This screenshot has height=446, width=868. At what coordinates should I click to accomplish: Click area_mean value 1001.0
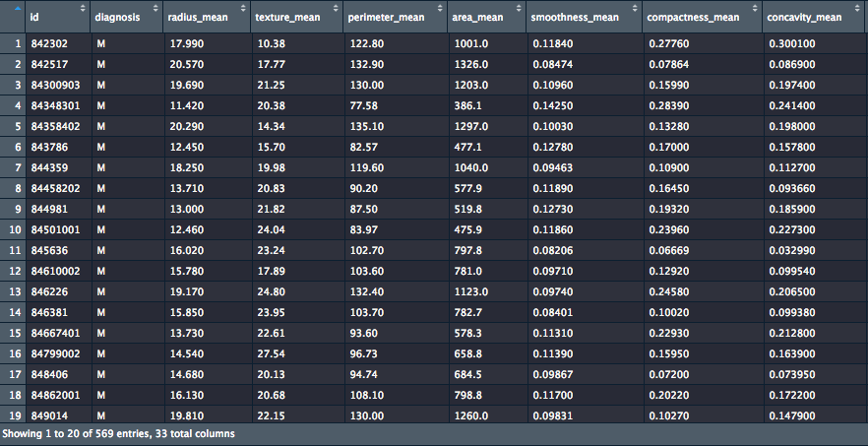[471, 43]
